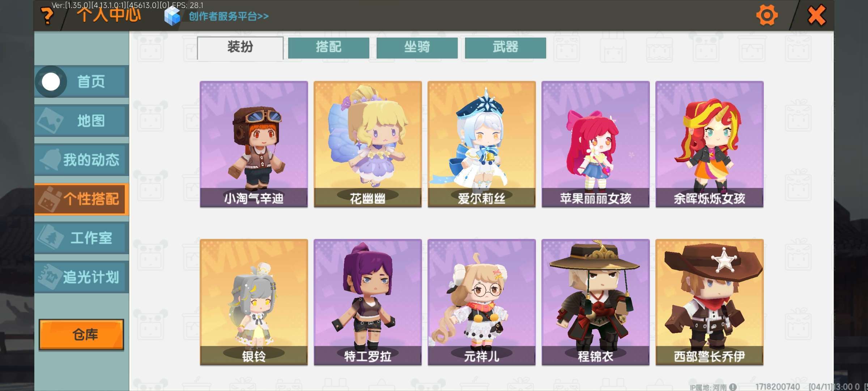
Task: Open settings with the orange gear icon
Action: 767,15
